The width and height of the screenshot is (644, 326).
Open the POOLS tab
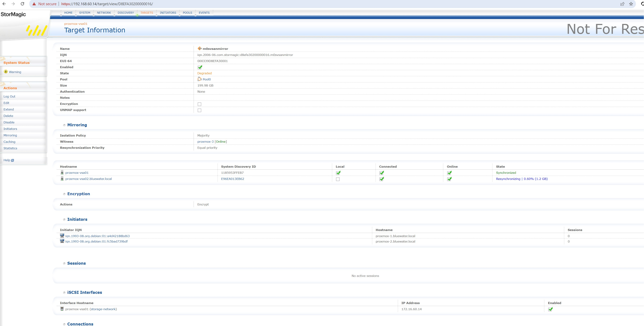(x=188, y=13)
